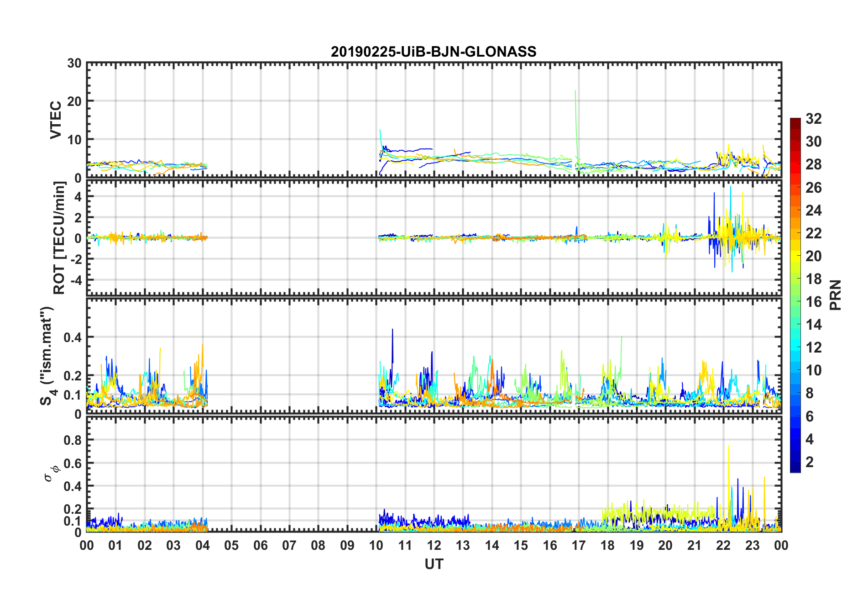Click hour tick 01 on UT axis
The image size is (868, 590).
click(115, 545)
